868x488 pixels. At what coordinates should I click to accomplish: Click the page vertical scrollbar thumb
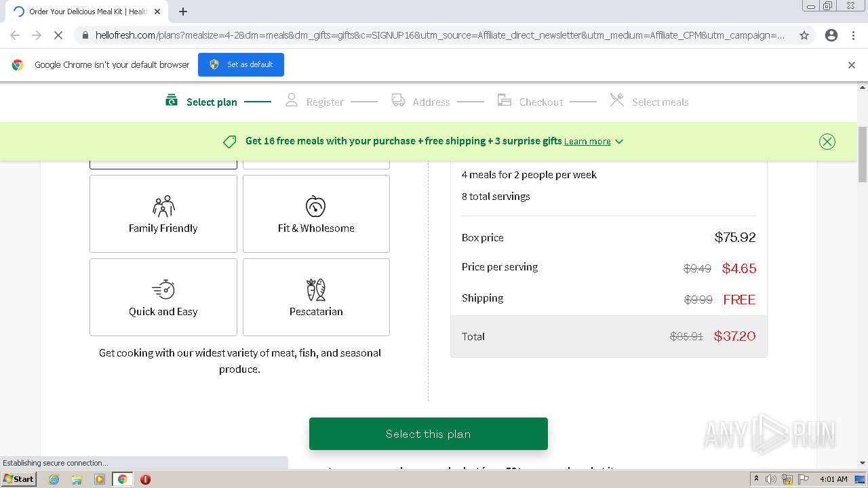point(863,155)
